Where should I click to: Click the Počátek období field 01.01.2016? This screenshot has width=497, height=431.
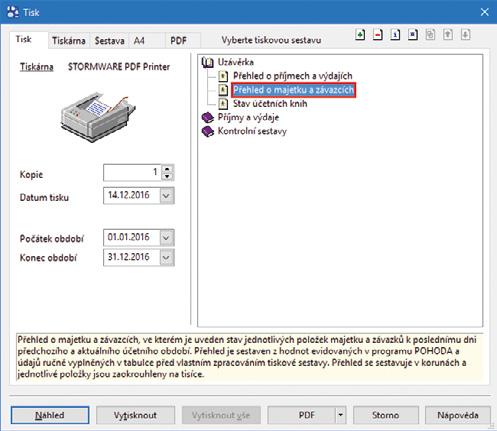132,238
